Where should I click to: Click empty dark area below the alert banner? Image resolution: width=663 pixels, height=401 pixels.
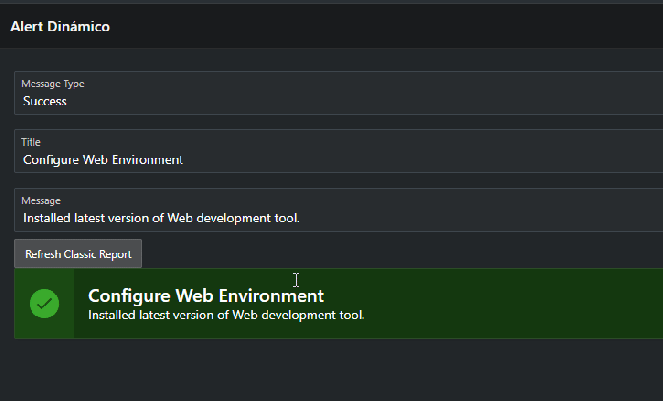[330, 370]
